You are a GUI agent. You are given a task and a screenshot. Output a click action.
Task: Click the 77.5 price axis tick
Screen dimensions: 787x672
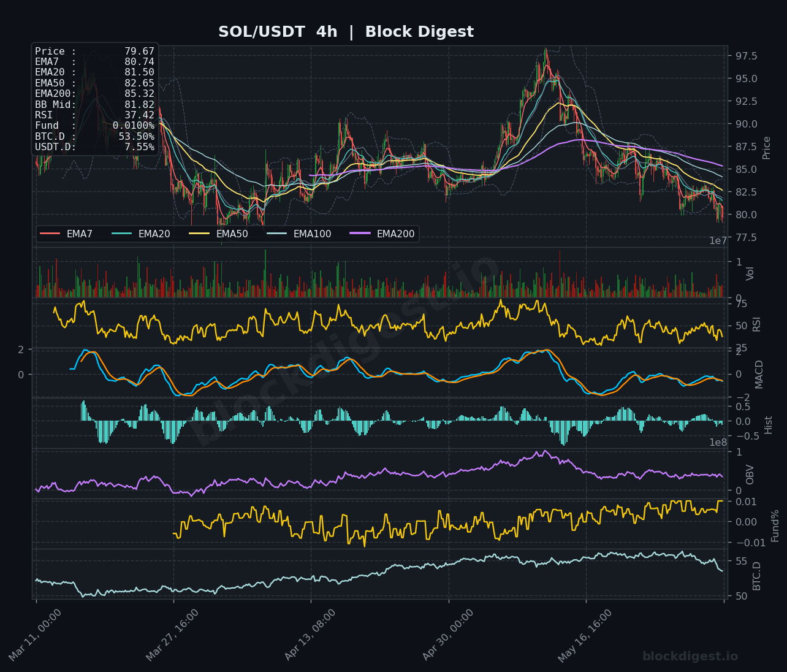point(746,238)
